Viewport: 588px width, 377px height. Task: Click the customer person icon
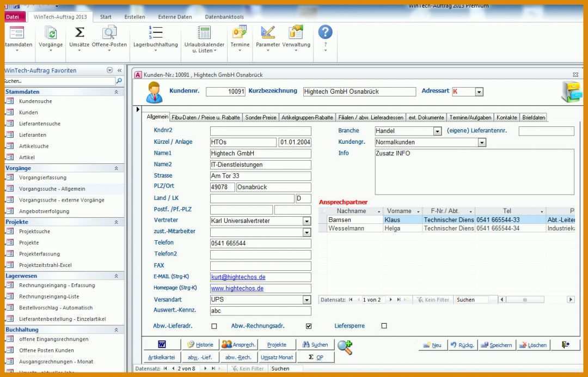154,92
